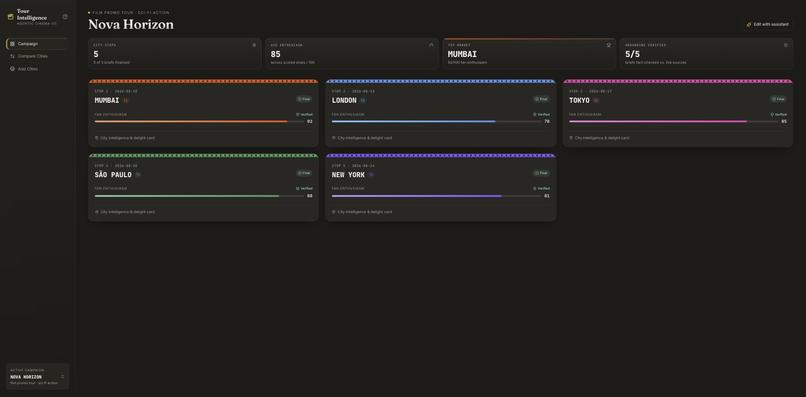Viewport: 806px width, 397px height.
Task: Click Mumbai's enthusiasm score 92
Action: pyautogui.click(x=310, y=121)
